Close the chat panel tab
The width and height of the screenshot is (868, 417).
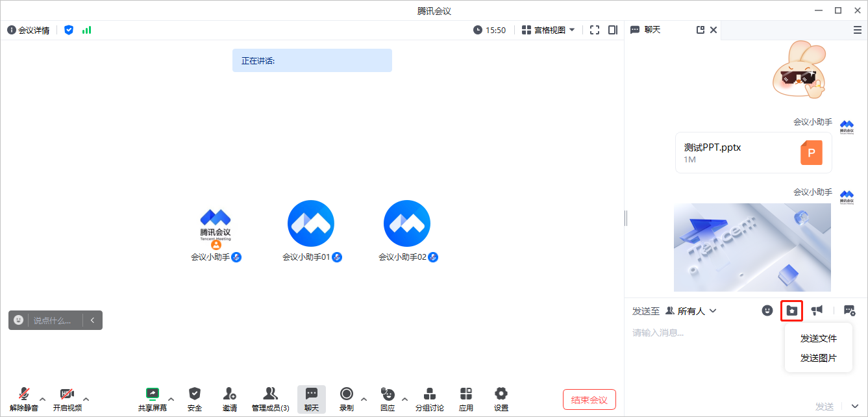pyautogui.click(x=713, y=30)
